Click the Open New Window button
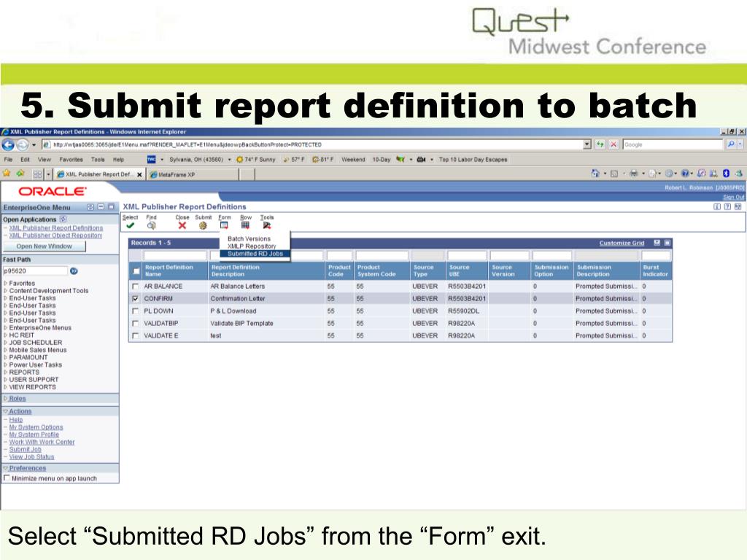Screen dimensions: 747x560 [x=44, y=246]
